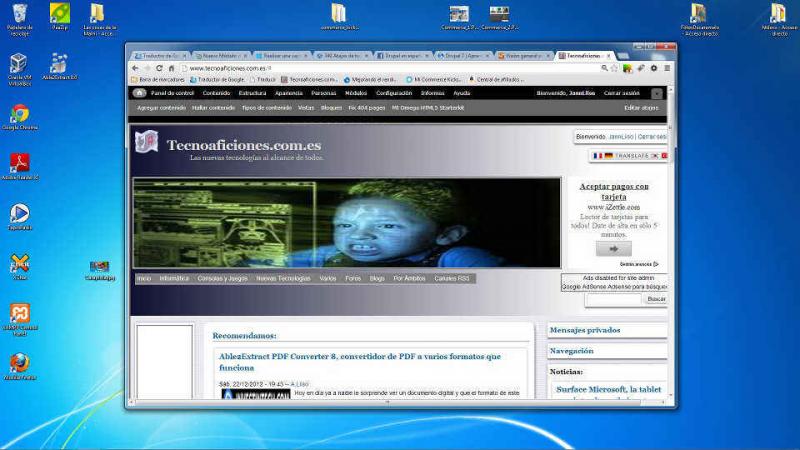Open Oracle VM VirtualBox desktop icon
Viewport: 800px width, 450px height.
point(19,69)
